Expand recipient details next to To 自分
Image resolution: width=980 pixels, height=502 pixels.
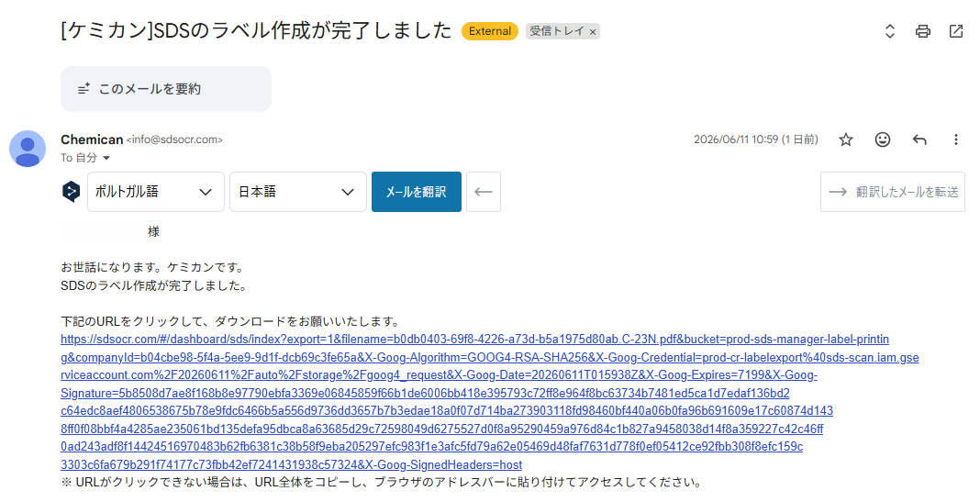[x=106, y=158]
